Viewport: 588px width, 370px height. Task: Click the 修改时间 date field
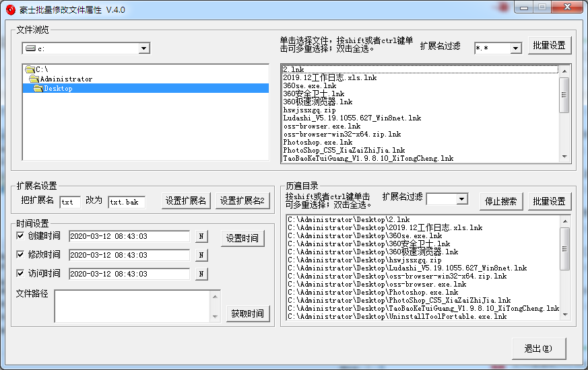pos(129,255)
